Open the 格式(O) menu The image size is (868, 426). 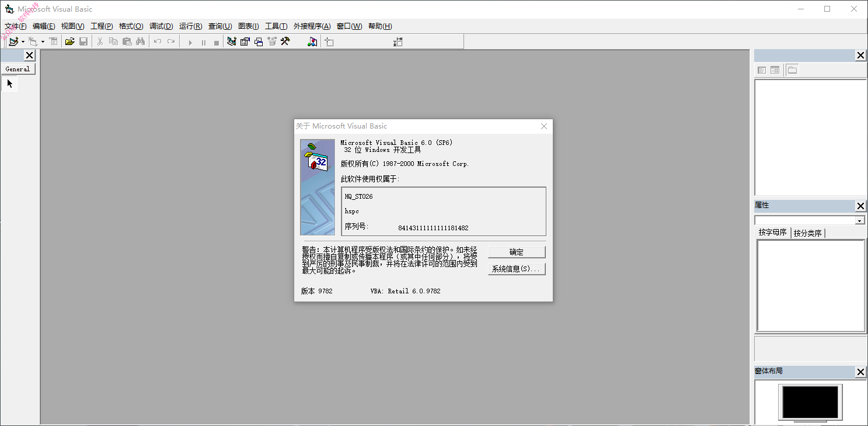pos(131,26)
